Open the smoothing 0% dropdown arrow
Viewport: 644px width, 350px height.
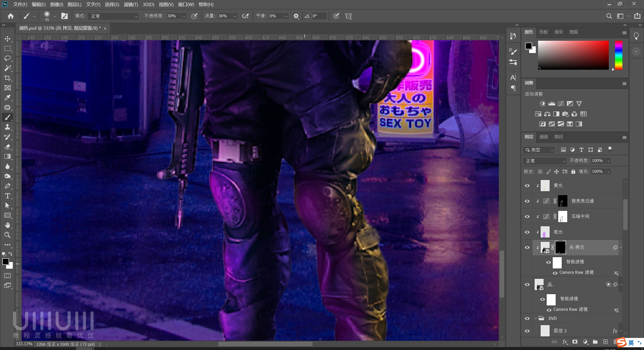pyautogui.click(x=286, y=16)
